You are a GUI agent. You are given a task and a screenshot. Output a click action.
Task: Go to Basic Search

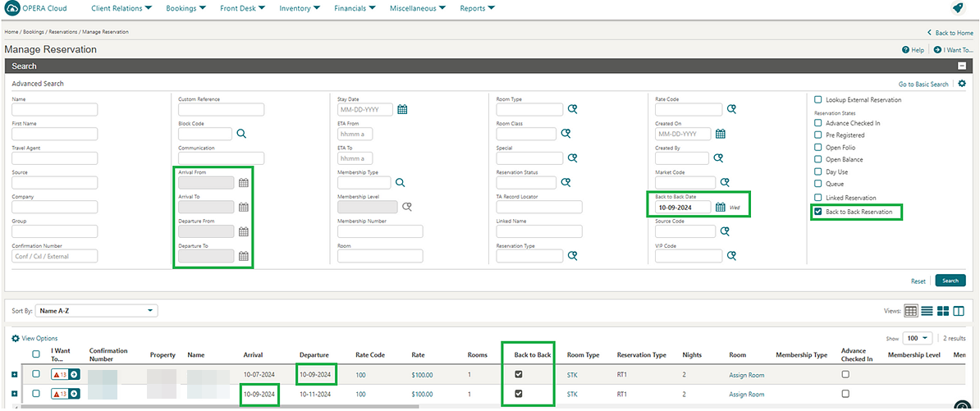[923, 84]
